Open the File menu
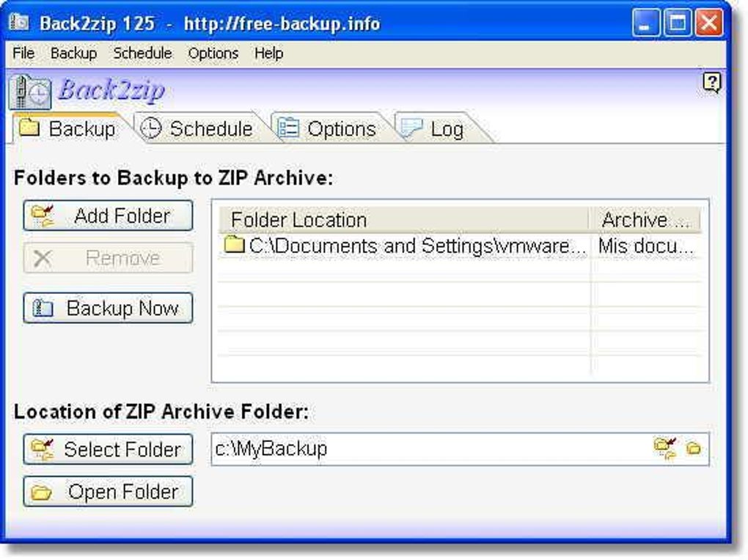The width and height of the screenshot is (748, 560). pyautogui.click(x=23, y=53)
